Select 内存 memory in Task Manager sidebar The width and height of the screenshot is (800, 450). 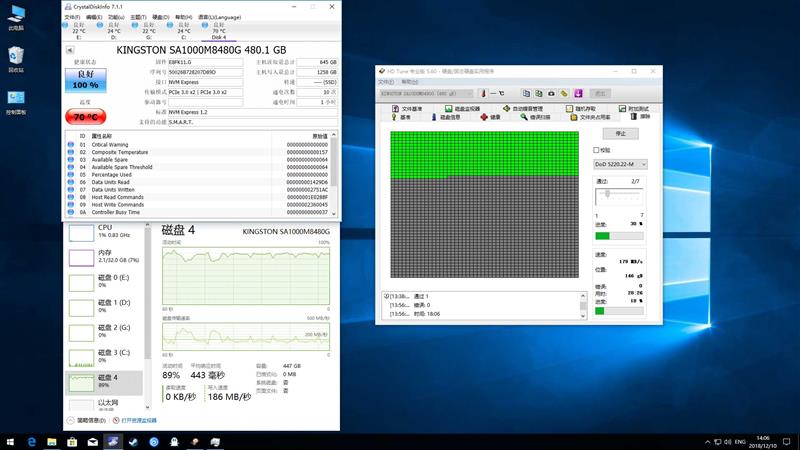(105, 257)
